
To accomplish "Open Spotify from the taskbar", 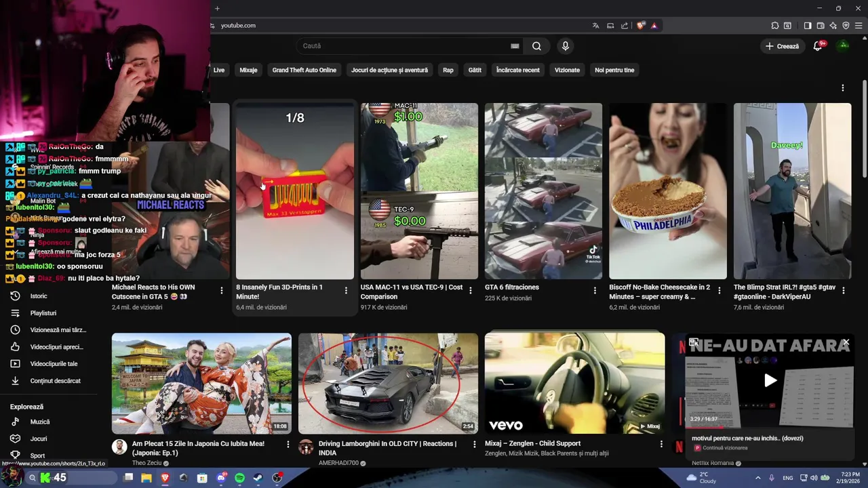I will coord(239,478).
